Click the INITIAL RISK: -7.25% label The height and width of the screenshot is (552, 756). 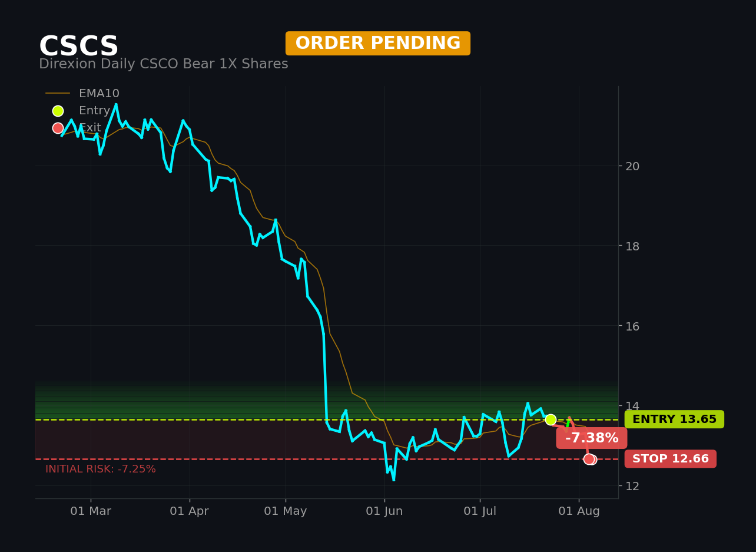(x=101, y=470)
